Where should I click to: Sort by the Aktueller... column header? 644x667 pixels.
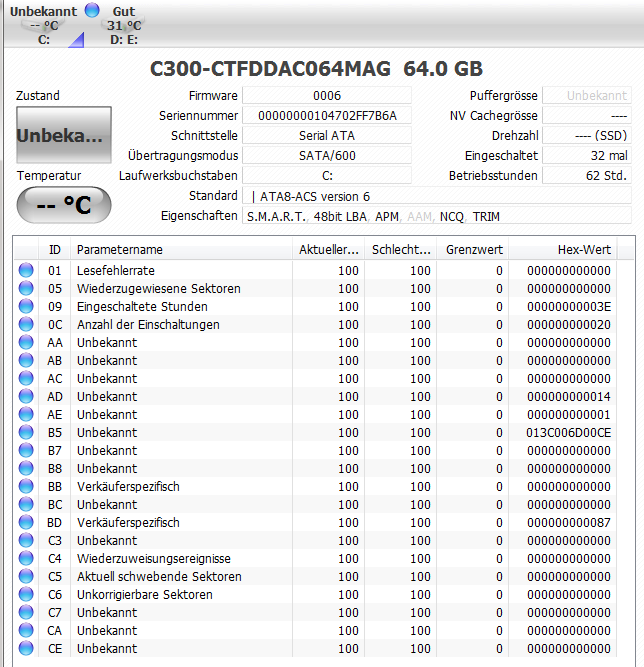point(328,249)
